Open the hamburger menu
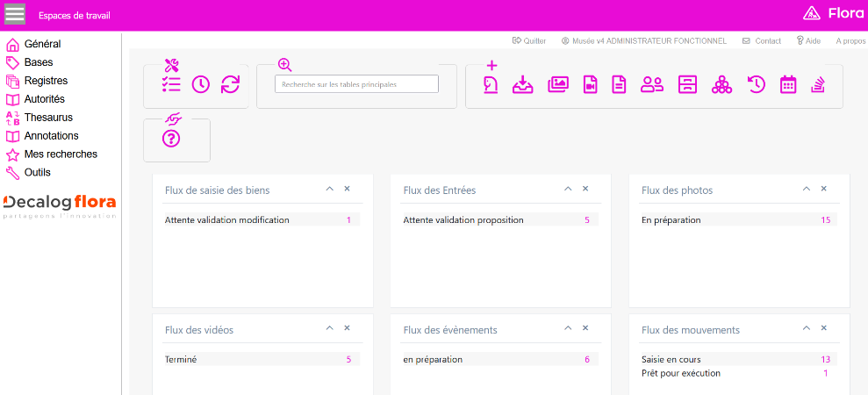 tap(15, 15)
